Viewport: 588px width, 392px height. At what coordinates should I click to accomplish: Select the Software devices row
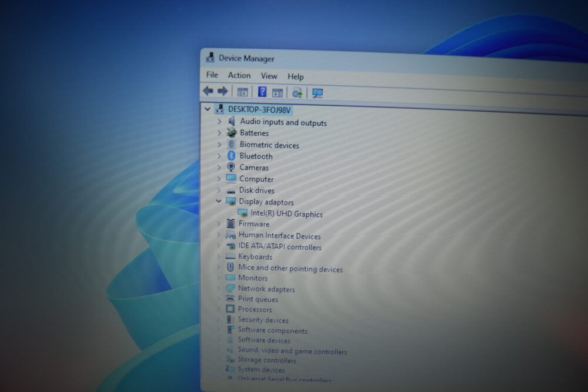click(264, 340)
